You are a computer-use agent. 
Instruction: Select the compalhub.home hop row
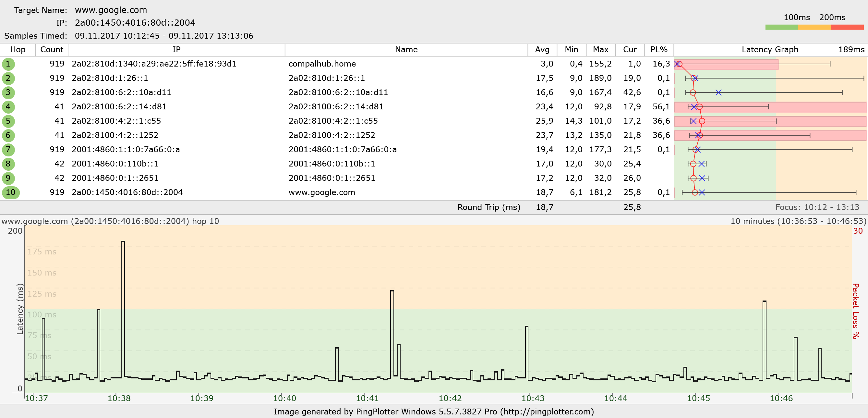pos(322,64)
